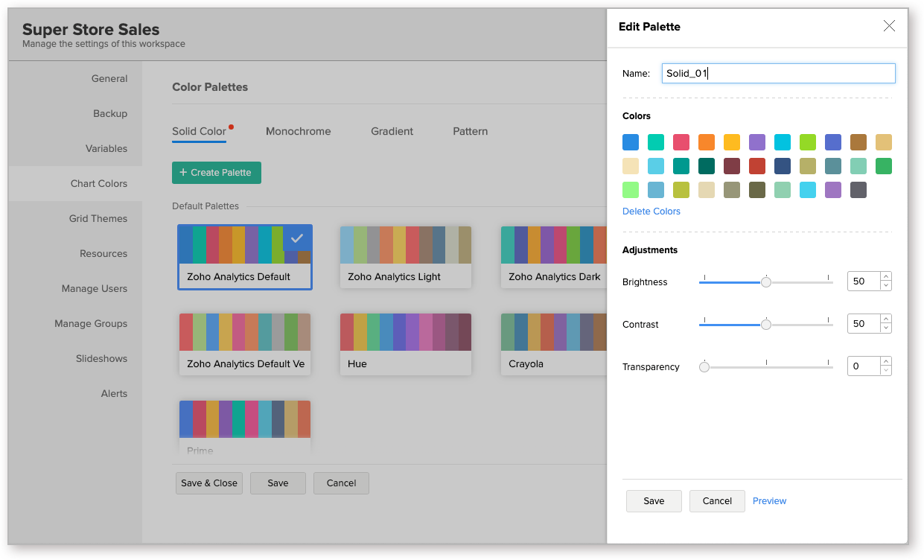Open the Pattern tab
Screen dimensions: 924x560
coord(471,131)
